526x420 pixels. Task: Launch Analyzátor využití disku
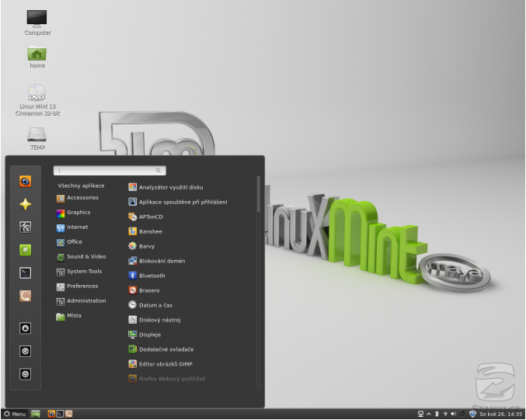pos(165,187)
